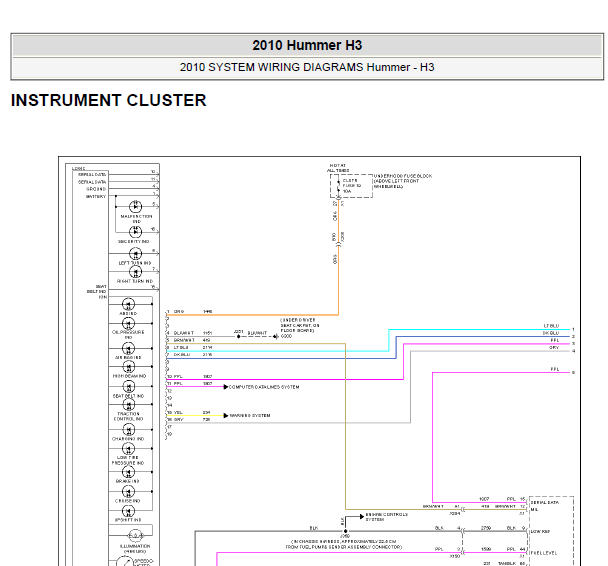Click the 'GRY' wire label at pin 16
This screenshot has height=566, width=608.
[x=178, y=419]
